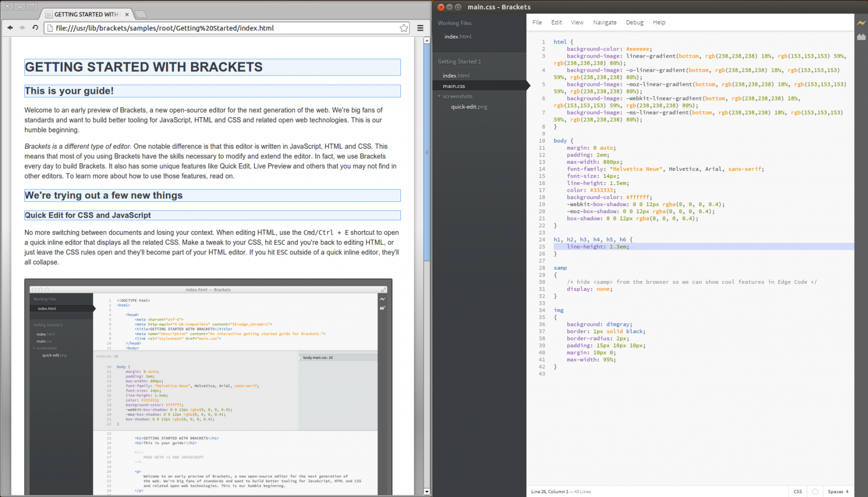Switch to the GETTING STARTED WITH browser tab
The width and height of the screenshot is (868, 497).
86,15
